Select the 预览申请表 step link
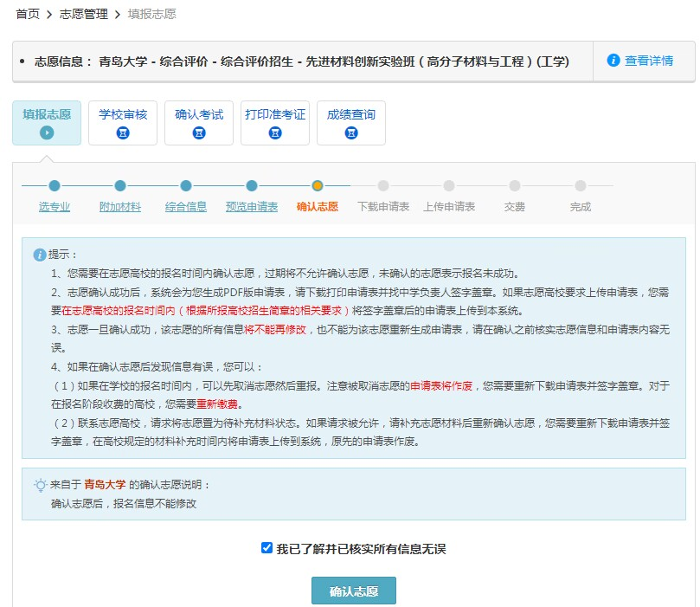Image resolution: width=700 pixels, height=607 pixels. click(x=252, y=207)
